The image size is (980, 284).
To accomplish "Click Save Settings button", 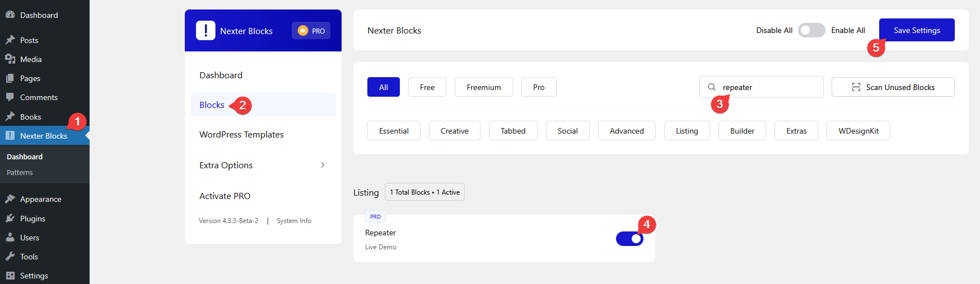I will pos(917,30).
